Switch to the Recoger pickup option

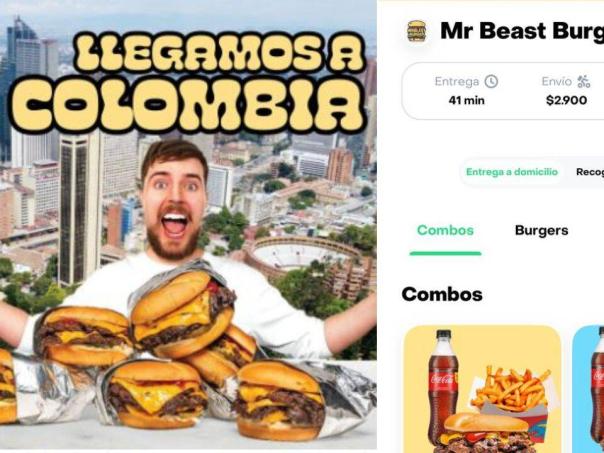[590, 172]
